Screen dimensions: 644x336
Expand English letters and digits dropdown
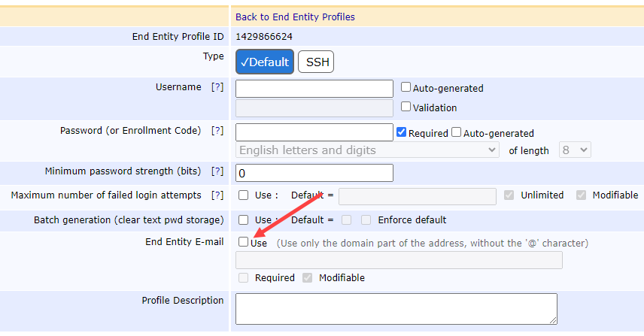(x=367, y=150)
